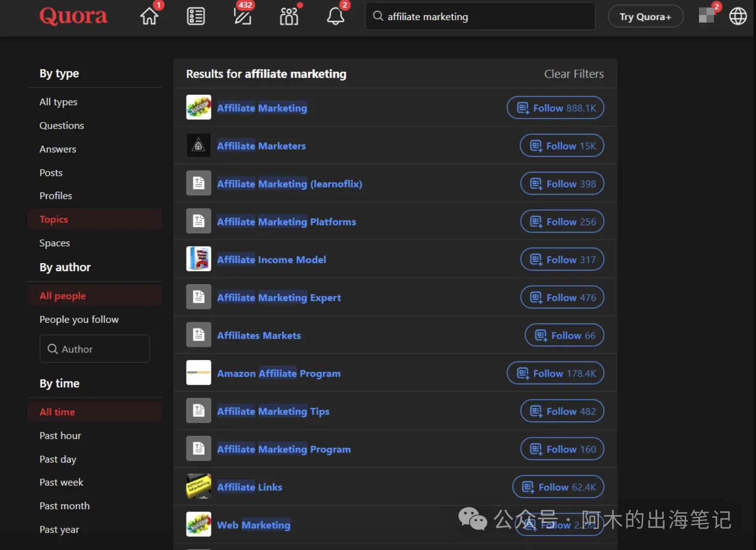Screen dimensions: 756x550
Task: Open the Spaces people icon
Action: click(289, 16)
